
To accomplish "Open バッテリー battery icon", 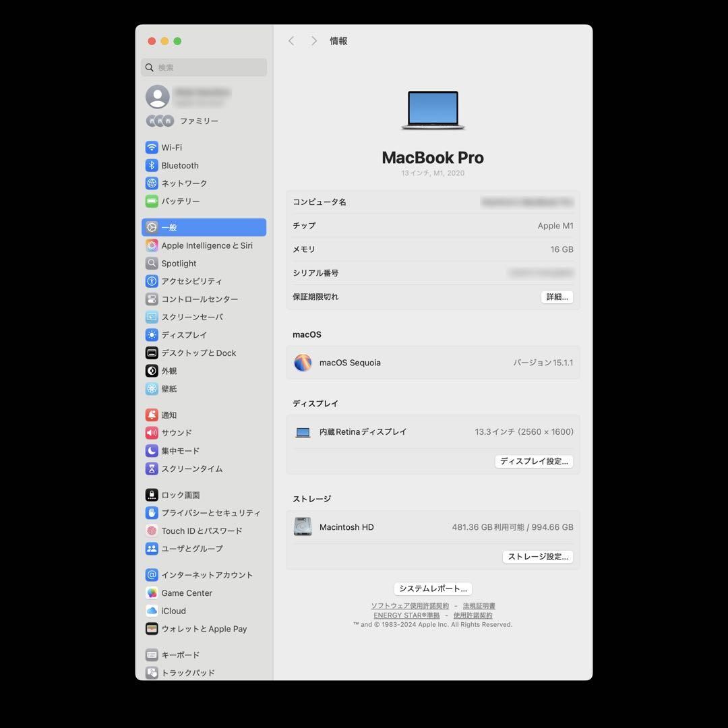I will pyautogui.click(x=152, y=201).
